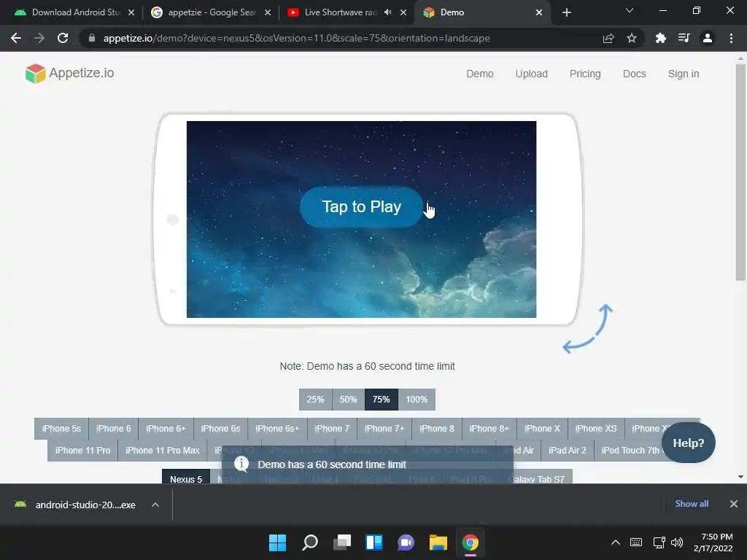This screenshot has height=560, width=747.
Task: Set device scale to 25%
Action: click(315, 400)
